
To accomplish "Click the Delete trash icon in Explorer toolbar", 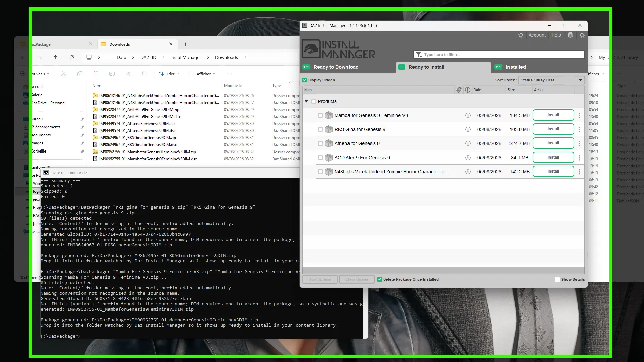I will coord(144,74).
